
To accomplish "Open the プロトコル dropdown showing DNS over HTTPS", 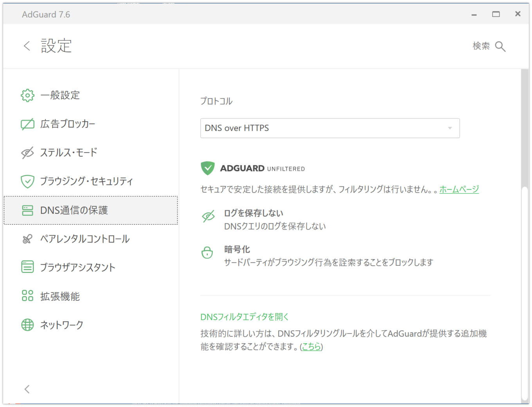I will [330, 128].
